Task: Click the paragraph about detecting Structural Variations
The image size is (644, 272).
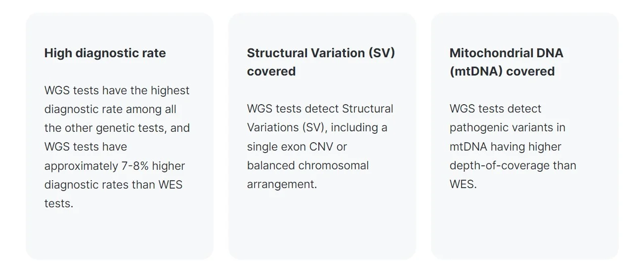Action: tap(320, 146)
